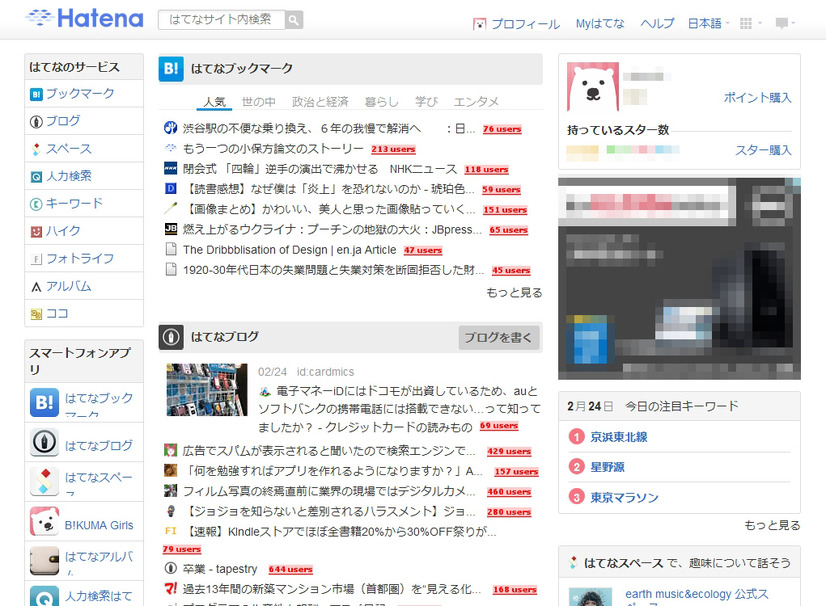826x606 pixels.
Task: Click the polar bear profile avatar
Action: pyautogui.click(x=593, y=86)
